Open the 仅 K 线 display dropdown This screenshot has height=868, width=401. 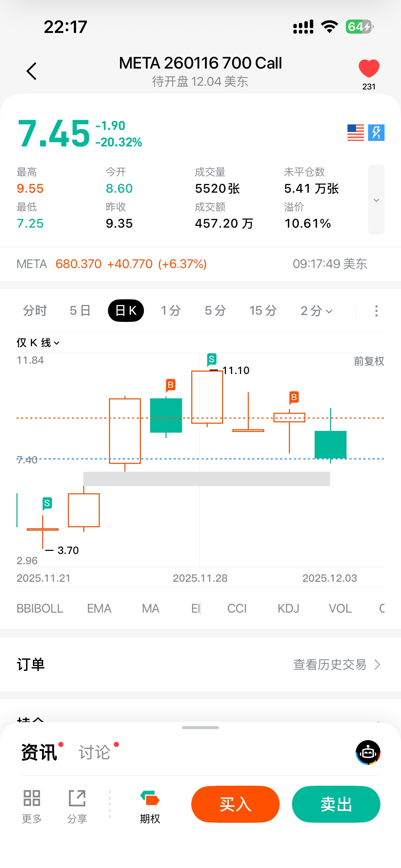(x=38, y=343)
